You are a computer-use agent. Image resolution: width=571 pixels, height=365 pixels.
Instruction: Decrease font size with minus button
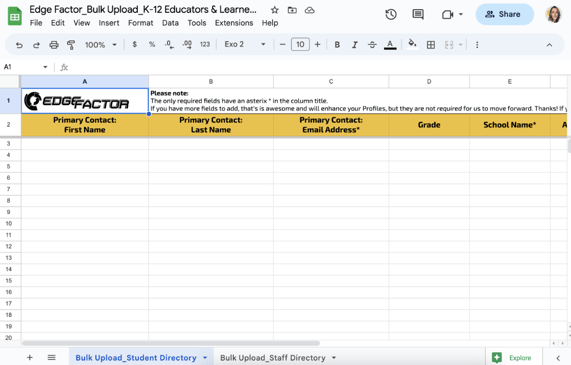(282, 44)
